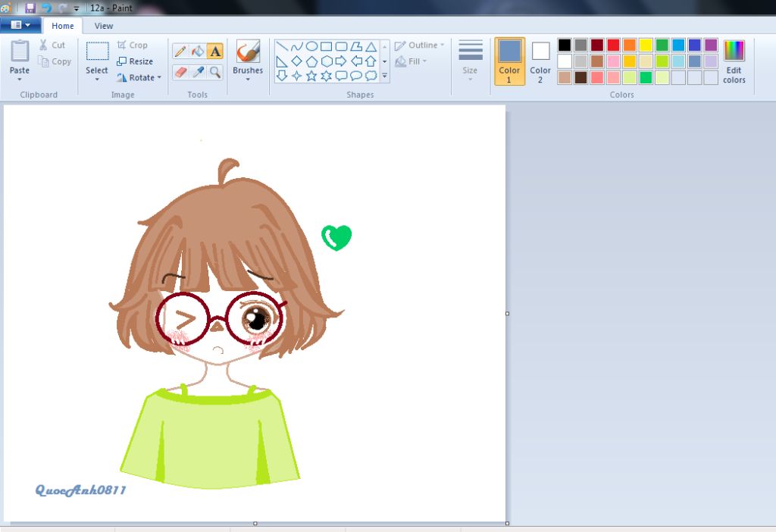Activate the Color 1 selector

[x=509, y=61]
